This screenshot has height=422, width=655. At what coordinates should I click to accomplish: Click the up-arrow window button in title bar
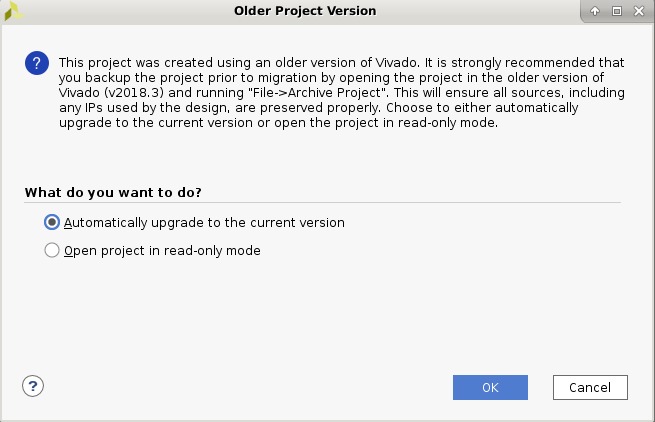(595, 11)
